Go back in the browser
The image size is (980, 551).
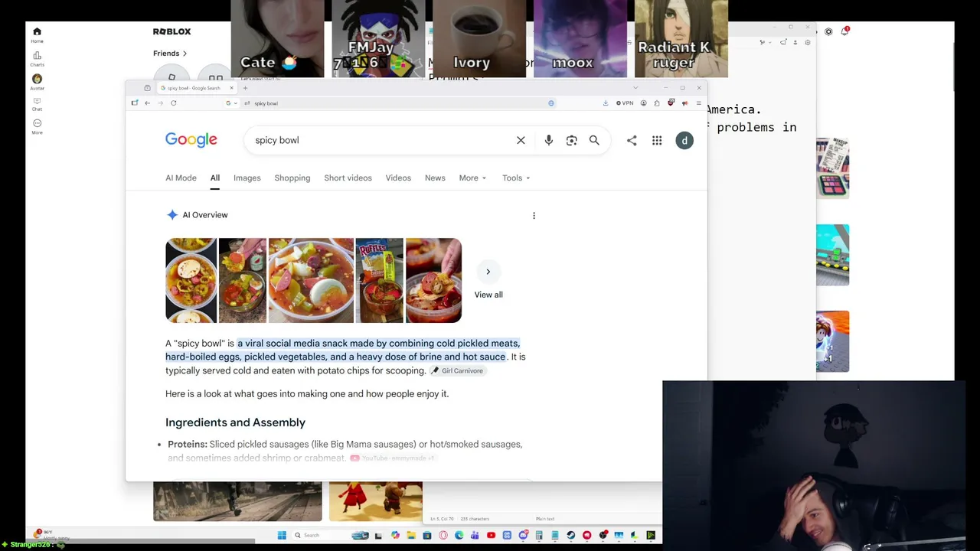(147, 103)
